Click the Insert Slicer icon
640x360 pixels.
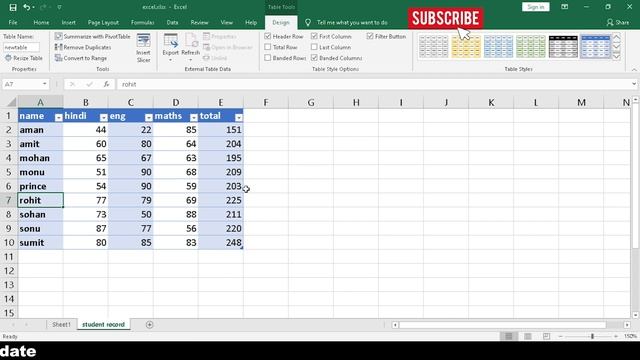point(143,41)
